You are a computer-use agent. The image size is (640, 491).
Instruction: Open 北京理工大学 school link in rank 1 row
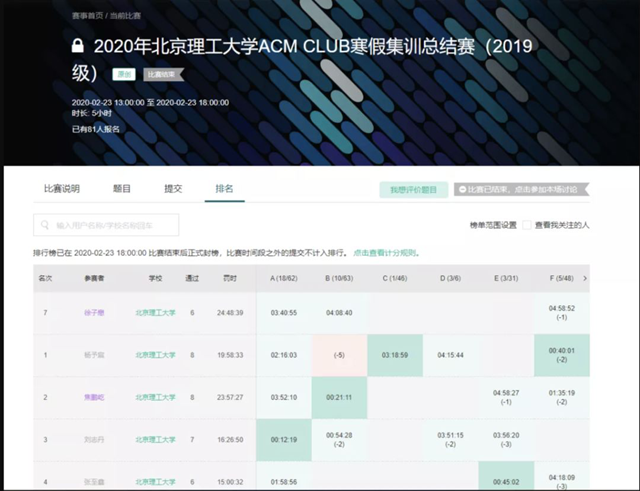(x=155, y=355)
